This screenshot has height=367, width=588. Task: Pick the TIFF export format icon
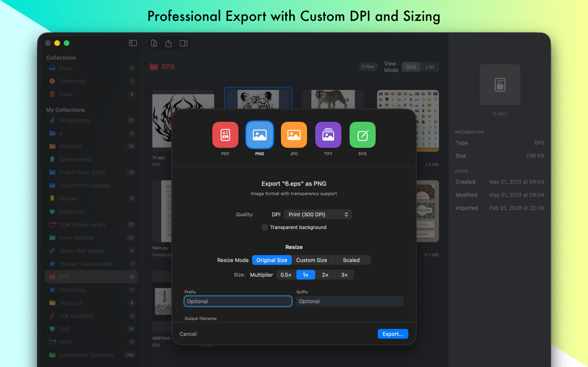coord(328,135)
